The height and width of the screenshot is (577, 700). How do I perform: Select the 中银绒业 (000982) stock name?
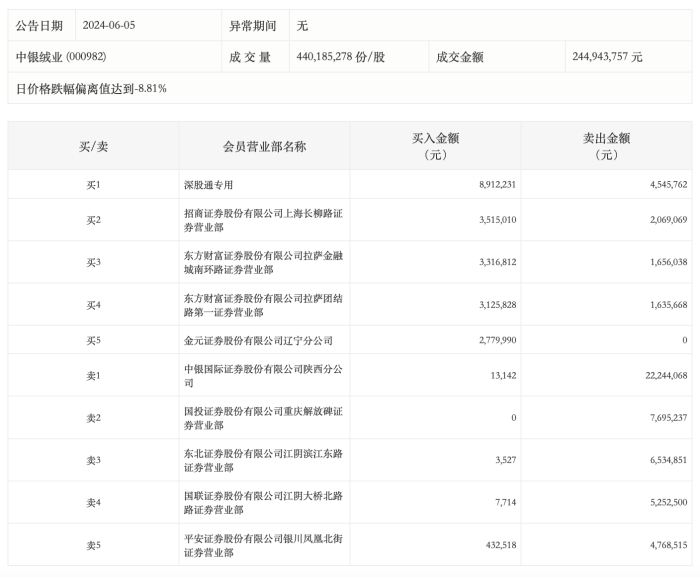pos(61,57)
